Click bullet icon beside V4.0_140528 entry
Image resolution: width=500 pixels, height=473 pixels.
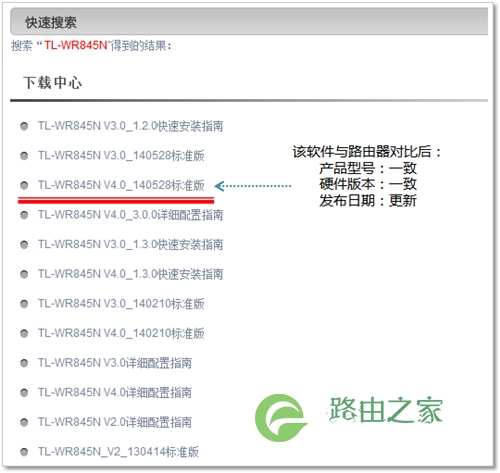click(x=24, y=185)
